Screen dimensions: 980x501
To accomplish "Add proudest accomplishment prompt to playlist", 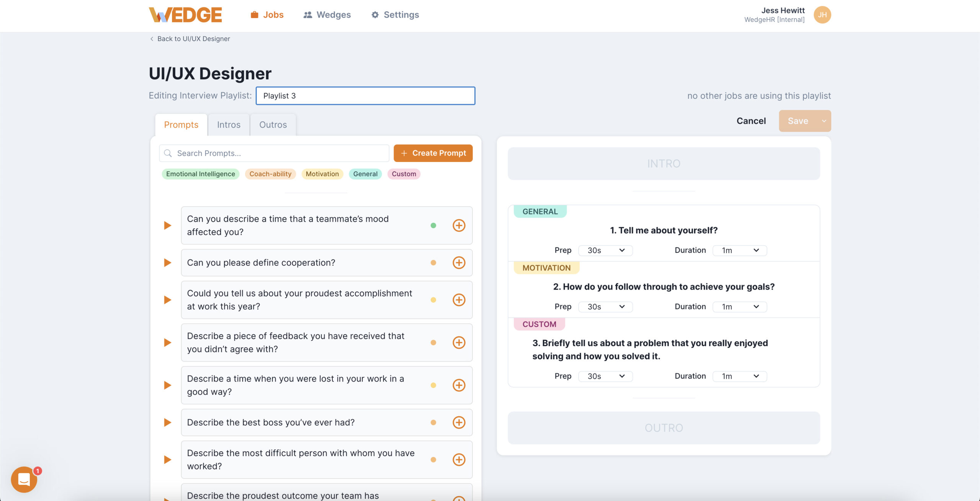I will [x=459, y=300].
